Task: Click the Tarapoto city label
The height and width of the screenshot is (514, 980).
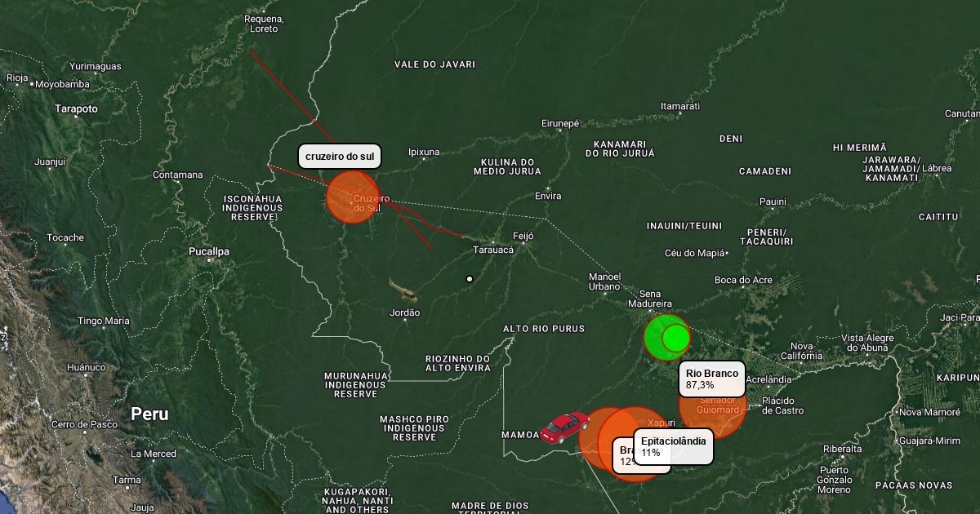Action: (76, 109)
